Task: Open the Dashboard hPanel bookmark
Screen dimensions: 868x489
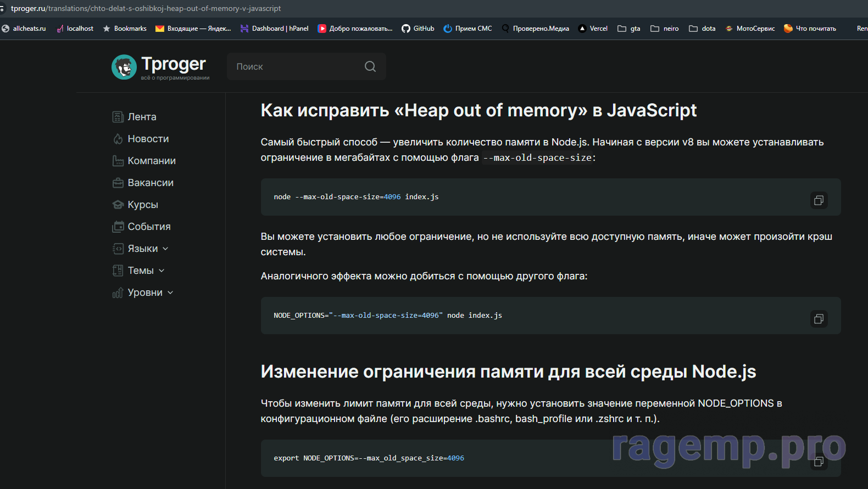Action: (x=275, y=29)
